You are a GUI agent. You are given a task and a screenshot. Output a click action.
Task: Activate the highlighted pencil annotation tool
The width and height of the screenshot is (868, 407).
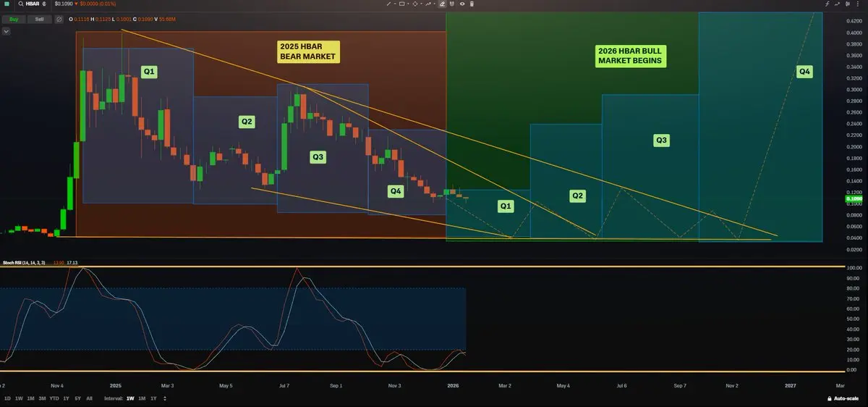click(442, 4)
